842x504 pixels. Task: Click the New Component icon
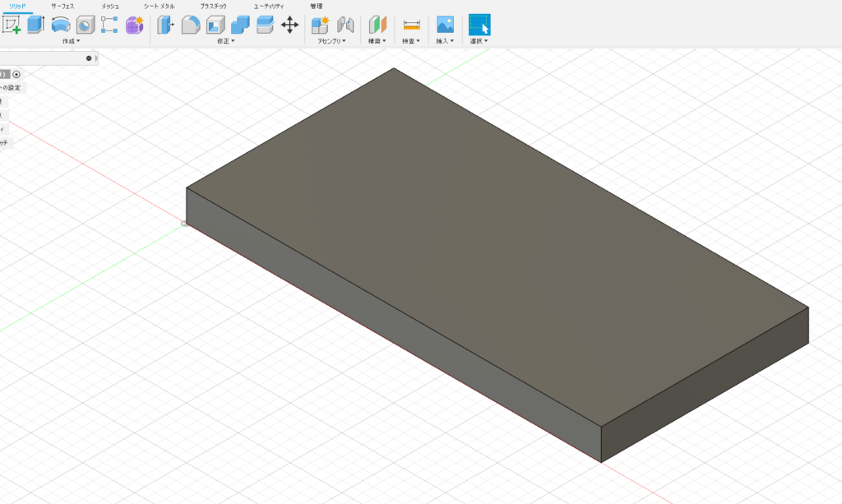(x=320, y=25)
